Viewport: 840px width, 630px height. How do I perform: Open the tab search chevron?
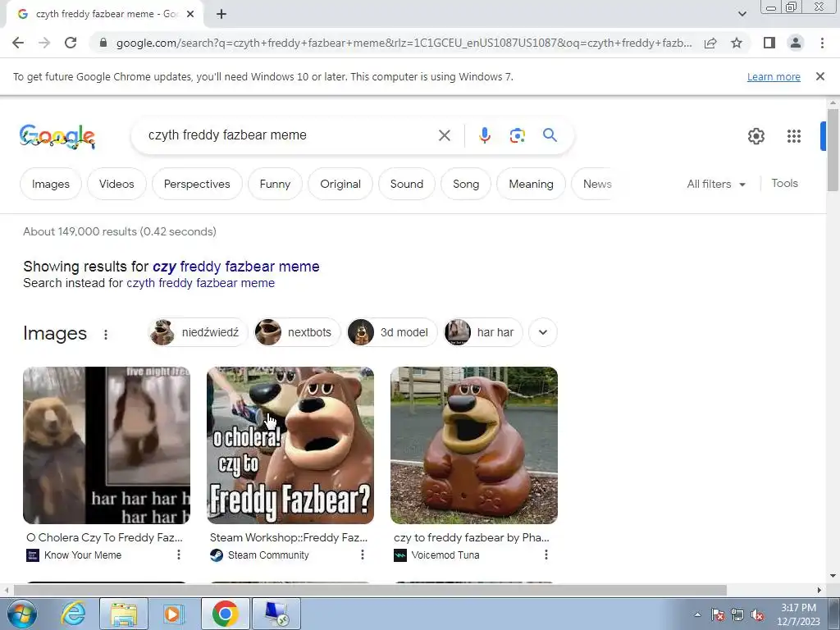(742, 15)
